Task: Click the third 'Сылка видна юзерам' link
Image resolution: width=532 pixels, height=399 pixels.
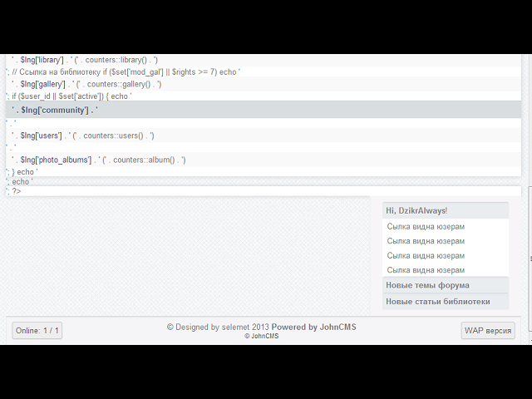Action: tap(426, 255)
